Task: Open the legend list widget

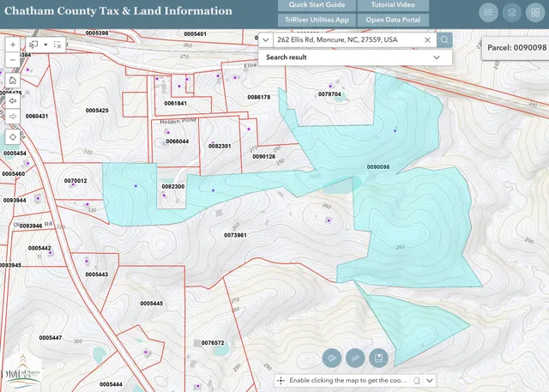Action: point(489,12)
